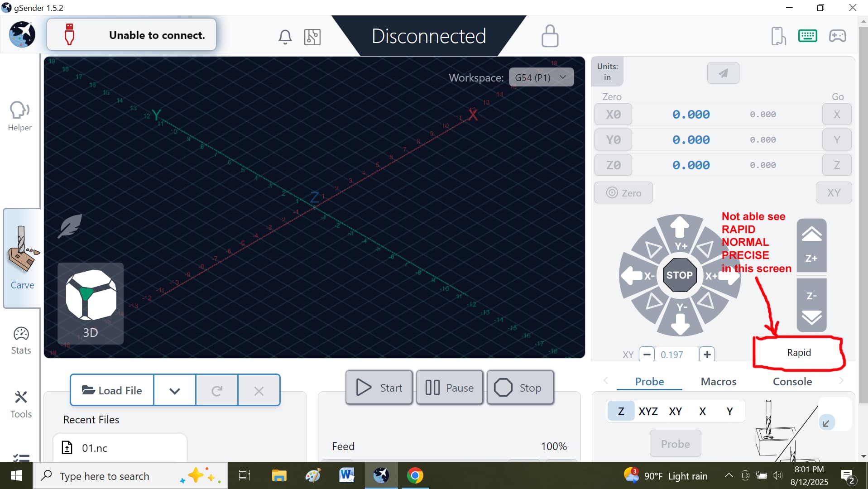Switch to the Macros tab
Screen dimensions: 868x489
(x=718, y=382)
